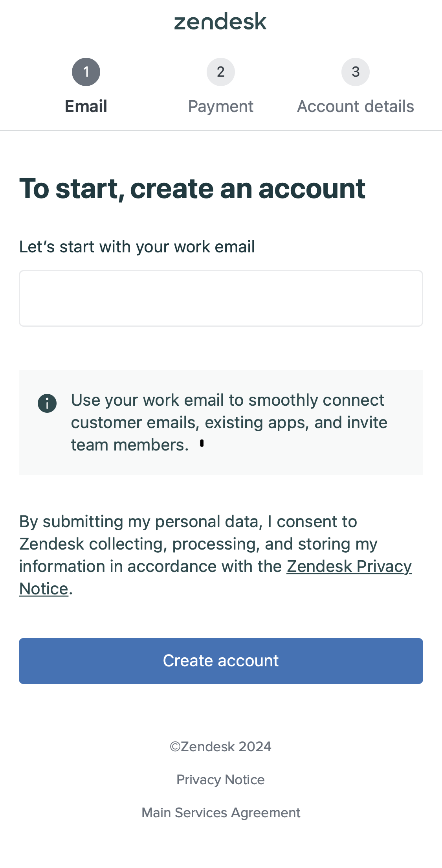Screen dimensions: 442x868
Task: Click the step 3 numbered circle
Action: point(355,72)
